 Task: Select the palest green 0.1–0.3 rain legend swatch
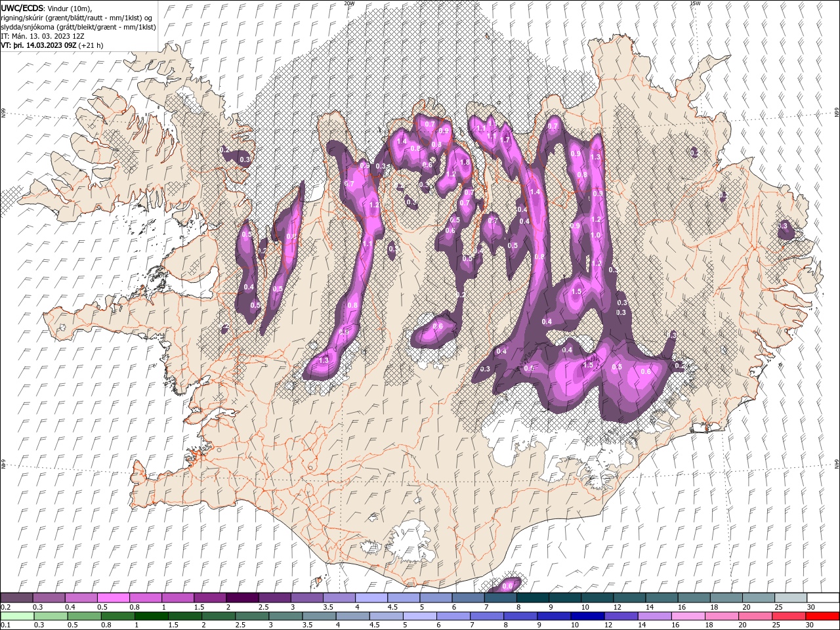[x=17, y=616]
